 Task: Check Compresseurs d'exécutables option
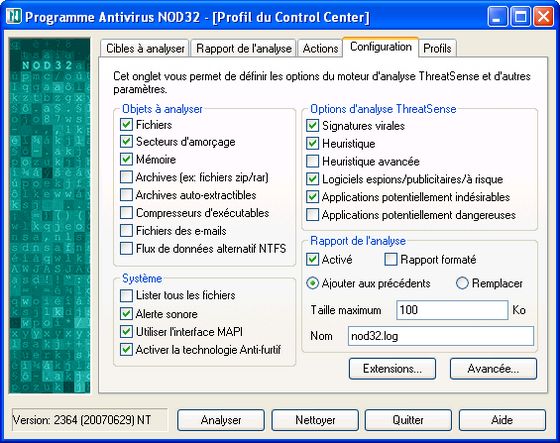tap(126, 213)
